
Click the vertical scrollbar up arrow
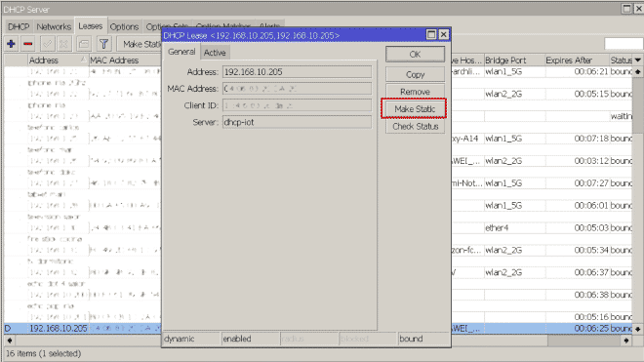[x=638, y=71]
